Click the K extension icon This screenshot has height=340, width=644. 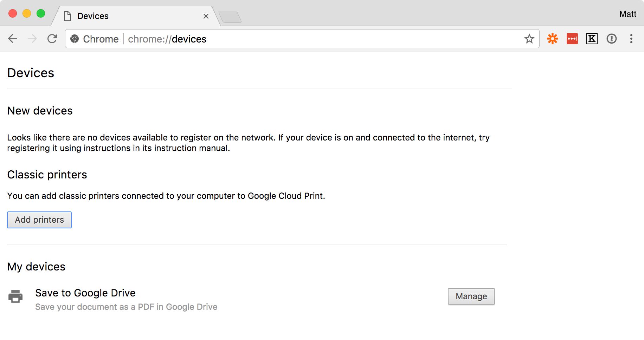592,39
